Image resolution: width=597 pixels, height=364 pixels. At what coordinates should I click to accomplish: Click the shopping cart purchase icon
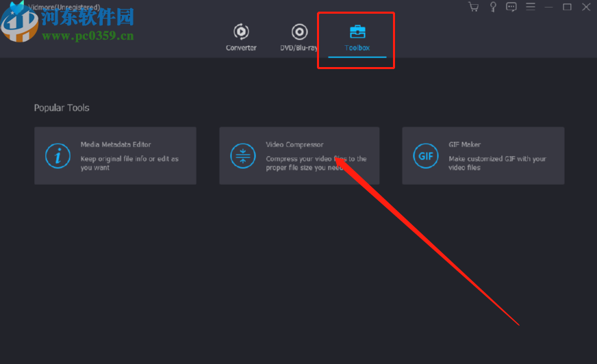coord(473,7)
